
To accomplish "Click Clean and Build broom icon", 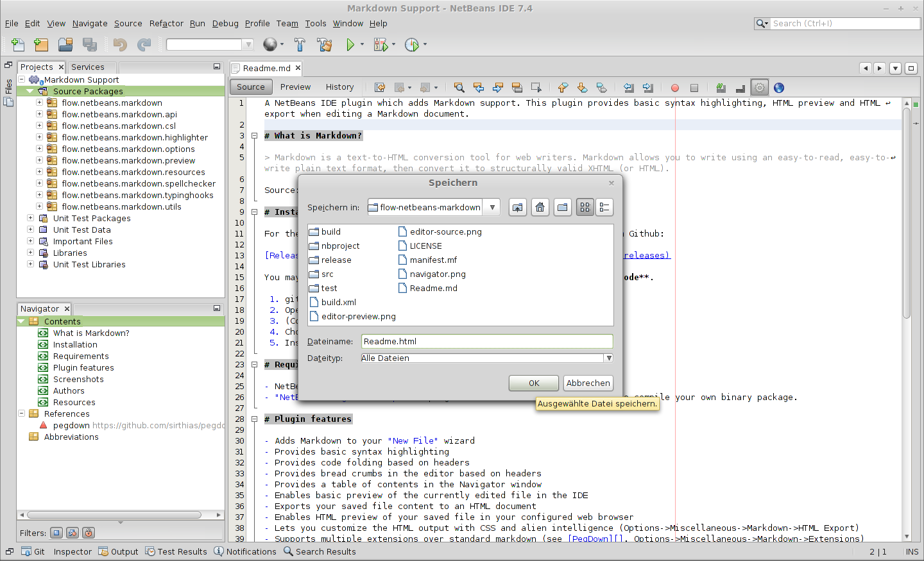I will pos(324,44).
